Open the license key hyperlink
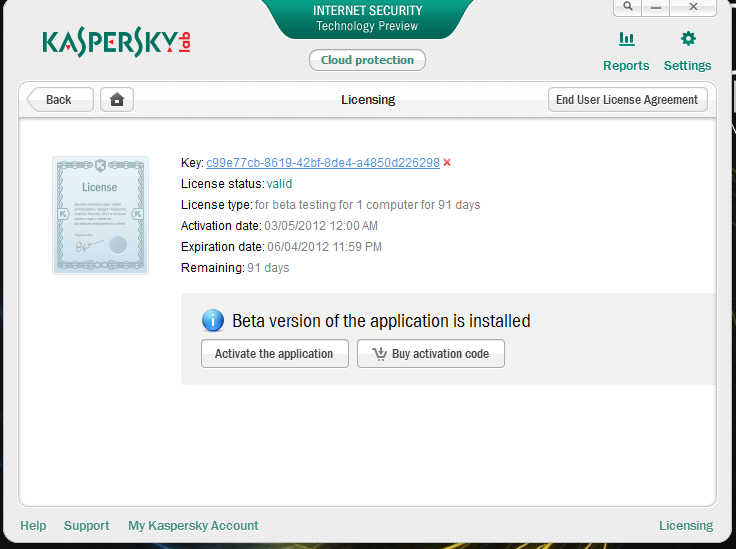 [323, 162]
